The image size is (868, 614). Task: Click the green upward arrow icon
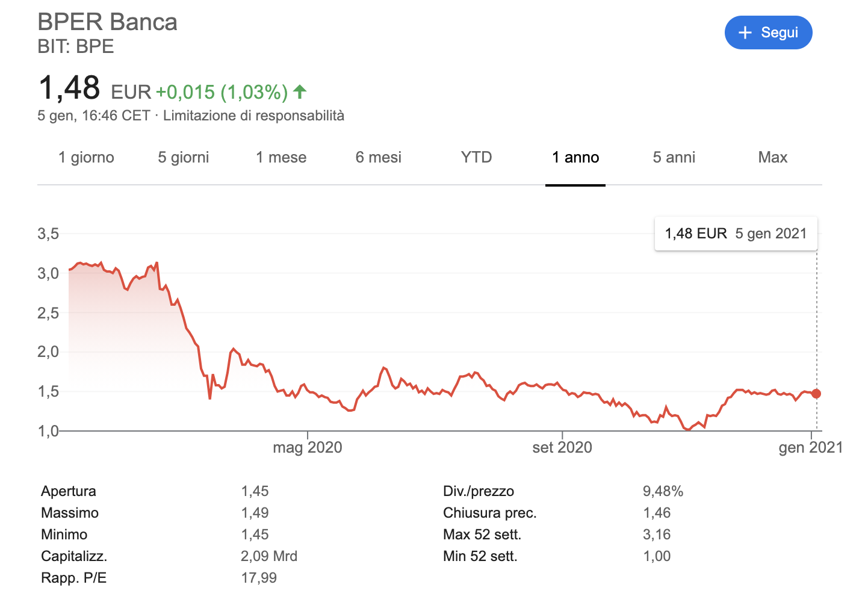(x=300, y=92)
